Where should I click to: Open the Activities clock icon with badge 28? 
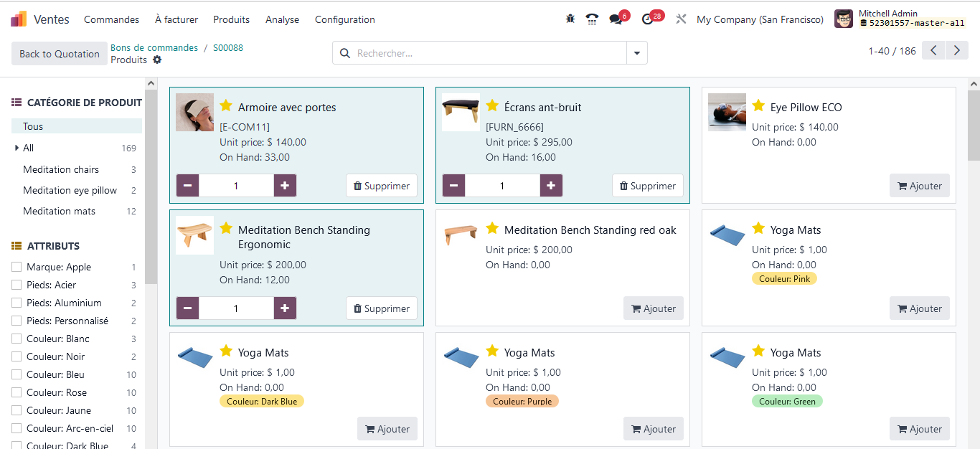point(648,19)
